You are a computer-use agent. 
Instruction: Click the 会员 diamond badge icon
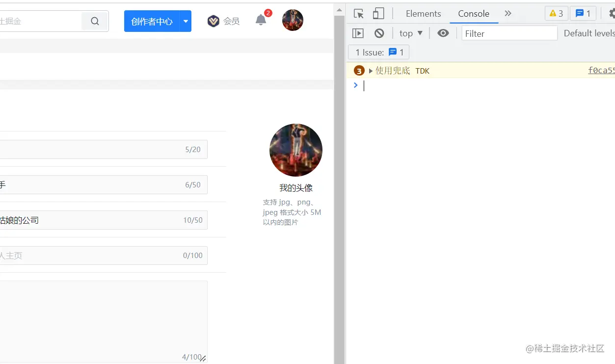tap(213, 21)
